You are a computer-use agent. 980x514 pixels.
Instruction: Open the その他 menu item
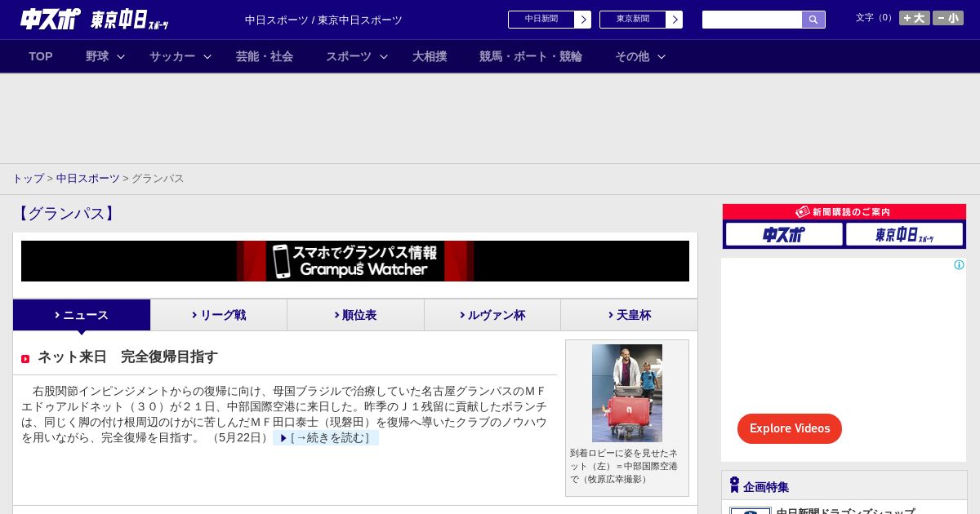pos(632,56)
